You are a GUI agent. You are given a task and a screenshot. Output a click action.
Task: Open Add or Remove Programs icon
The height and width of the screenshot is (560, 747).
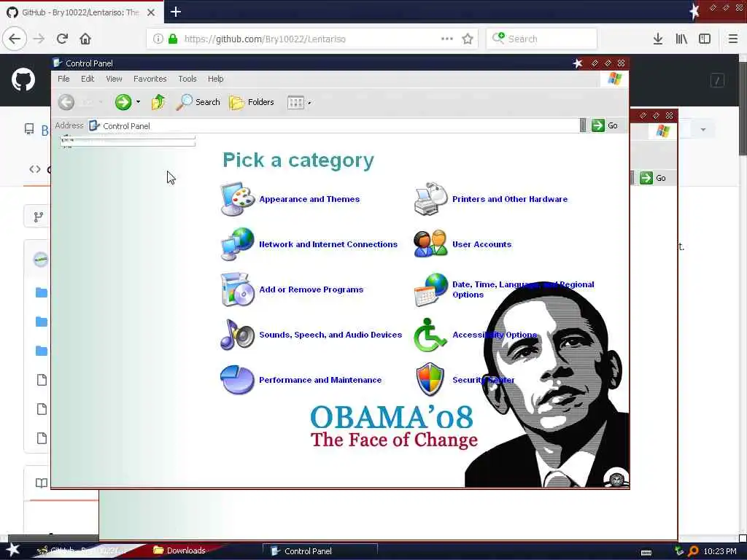click(237, 289)
